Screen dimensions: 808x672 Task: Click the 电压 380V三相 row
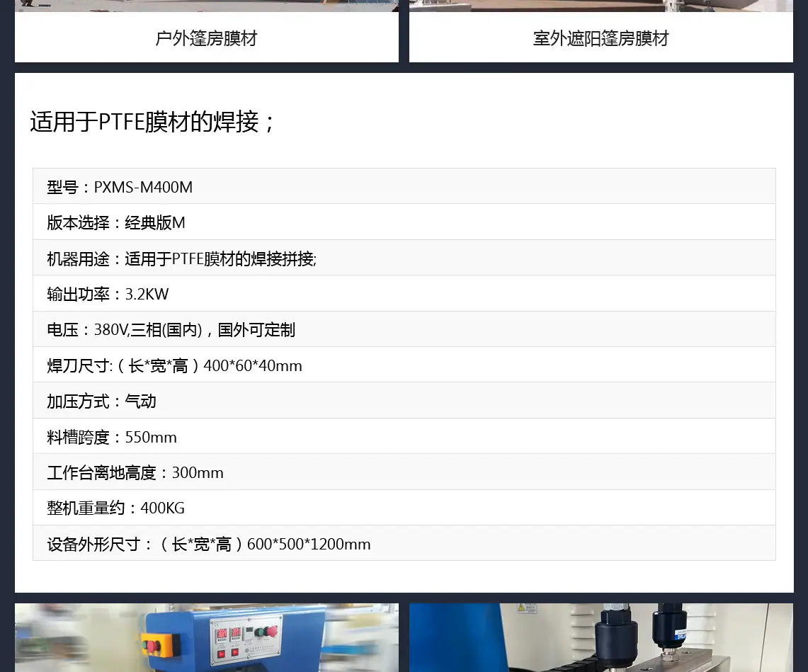click(x=404, y=329)
